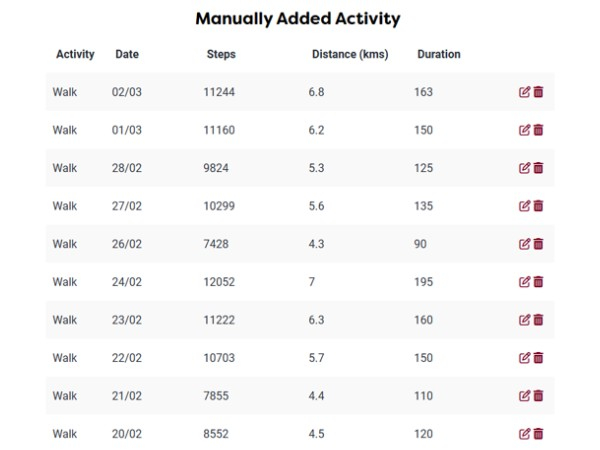
Task: Edit the 21/02 walk entry
Action: [x=524, y=396]
